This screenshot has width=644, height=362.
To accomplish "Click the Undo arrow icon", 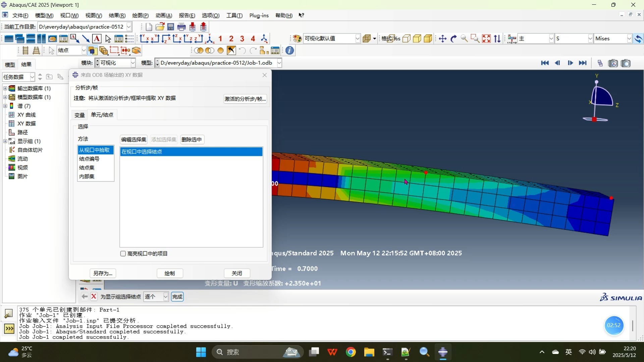I will [242, 51].
